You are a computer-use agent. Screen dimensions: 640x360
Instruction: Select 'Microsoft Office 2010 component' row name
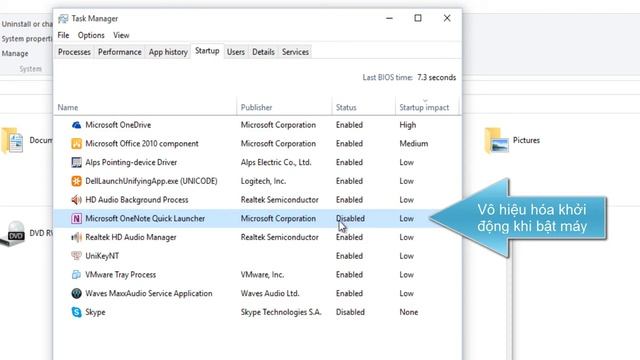pyautogui.click(x=142, y=144)
